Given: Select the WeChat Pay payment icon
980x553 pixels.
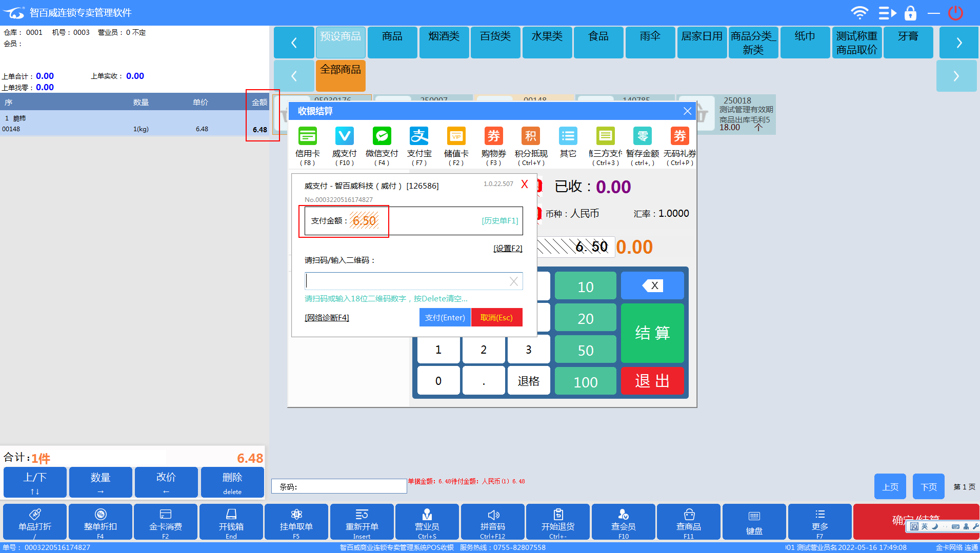Looking at the screenshot, I should coord(382,137).
